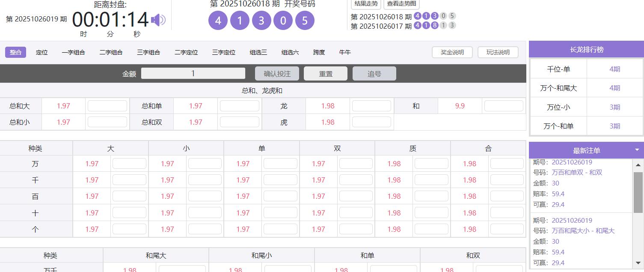Click the 查看走势图 view trend chart button
Image resolution: width=644 pixels, height=272 pixels.
pyautogui.click(x=401, y=4)
